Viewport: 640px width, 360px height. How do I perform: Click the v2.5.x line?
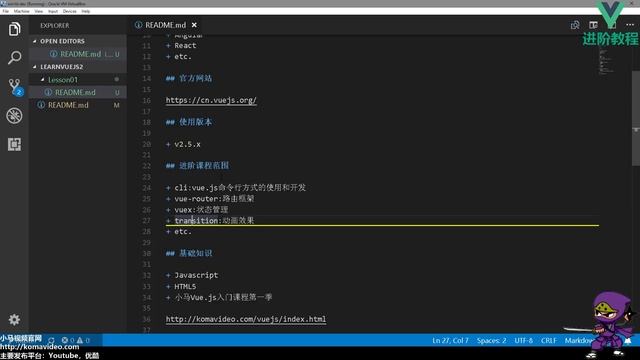tap(183, 144)
